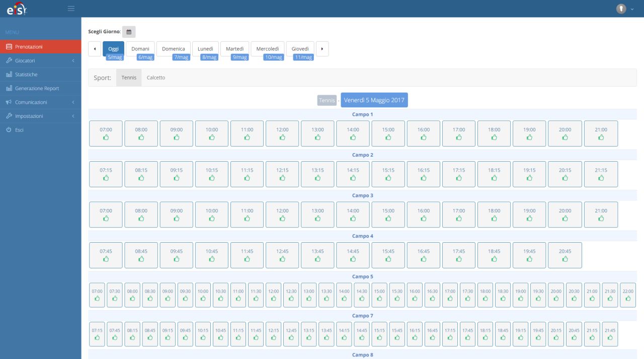This screenshot has width=644, height=359.
Task: Expand the Impostazioni sidebar menu
Action: pyautogui.click(x=40, y=116)
